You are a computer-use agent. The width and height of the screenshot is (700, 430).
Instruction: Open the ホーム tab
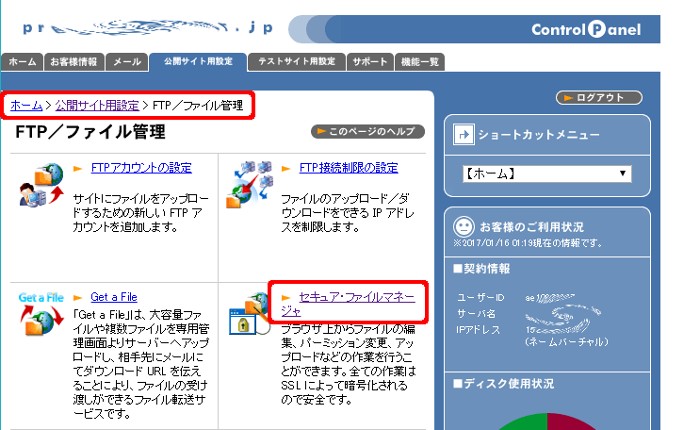click(22, 62)
